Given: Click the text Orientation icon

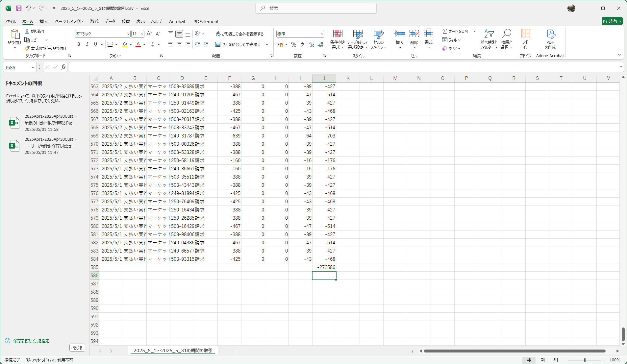Looking at the screenshot, I should point(197,34).
